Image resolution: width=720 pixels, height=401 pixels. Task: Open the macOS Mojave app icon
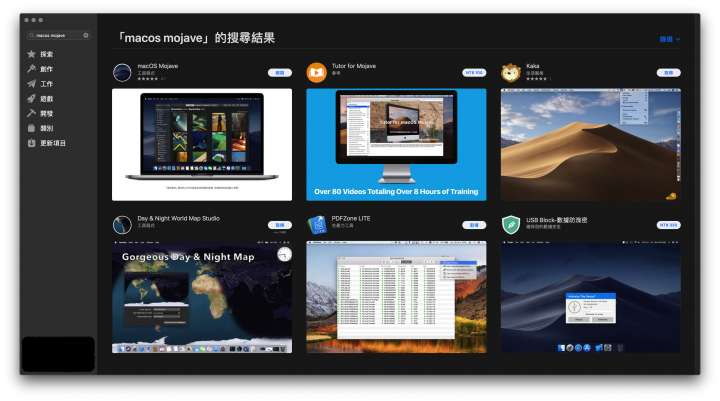point(122,73)
